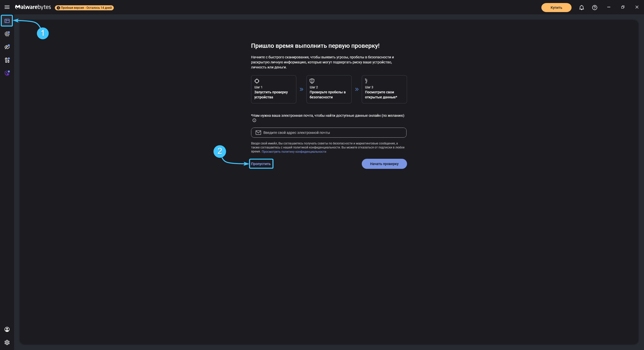Viewport: 644px width, 350px height.
Task: Click the Купить button
Action: 556,8
